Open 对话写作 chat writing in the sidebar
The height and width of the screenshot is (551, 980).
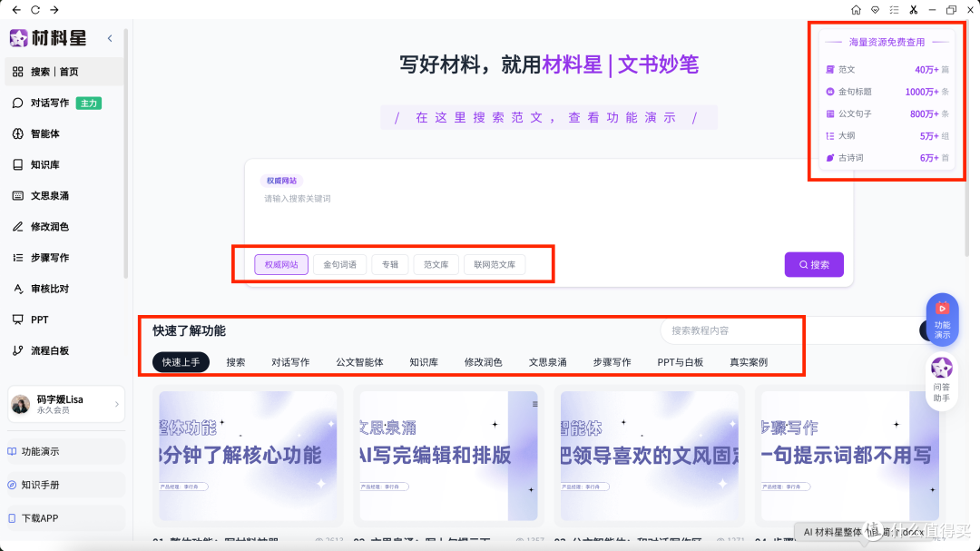pyautogui.click(x=64, y=103)
